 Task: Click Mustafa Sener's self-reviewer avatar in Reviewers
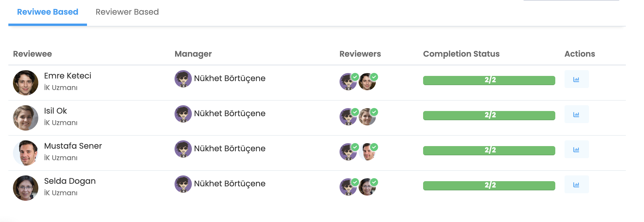(367, 152)
